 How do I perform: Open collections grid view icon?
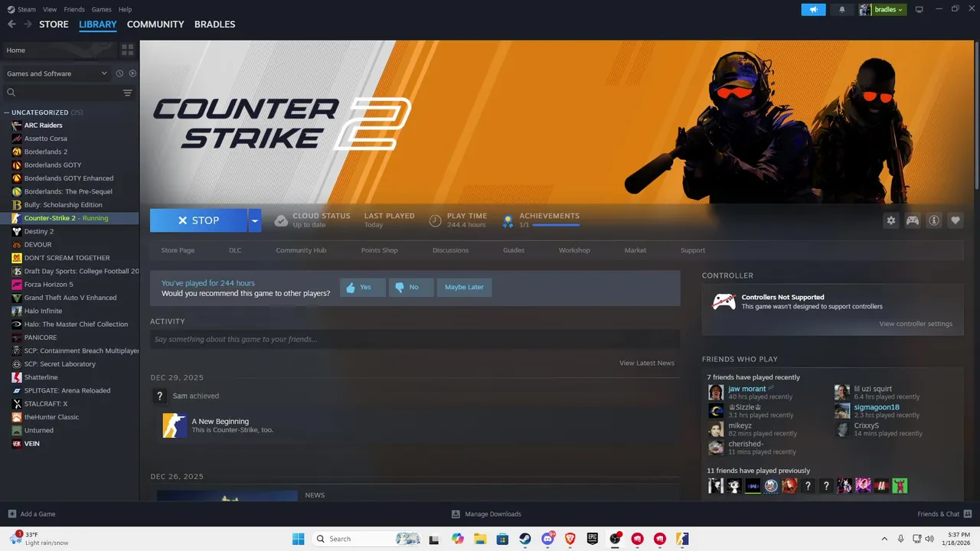click(127, 50)
